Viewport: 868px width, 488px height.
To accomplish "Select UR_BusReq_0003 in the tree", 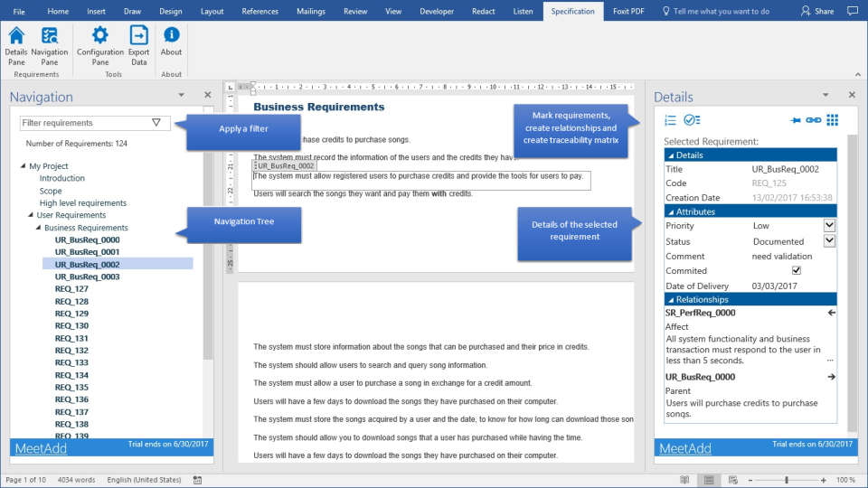I will pyautogui.click(x=88, y=277).
